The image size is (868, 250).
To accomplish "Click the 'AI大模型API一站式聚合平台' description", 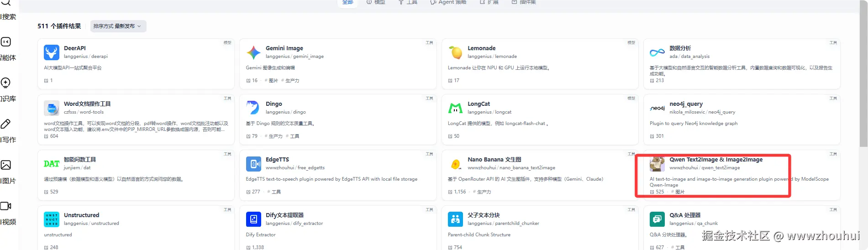I will 73,68.
